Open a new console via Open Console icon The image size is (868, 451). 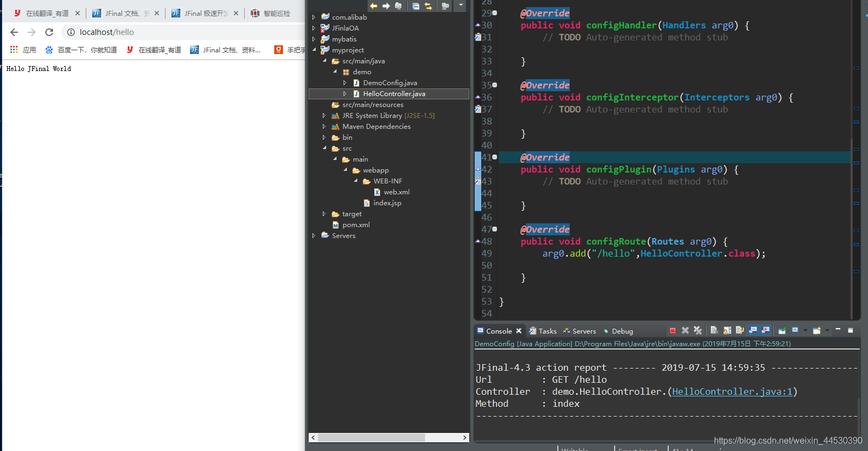(817, 330)
